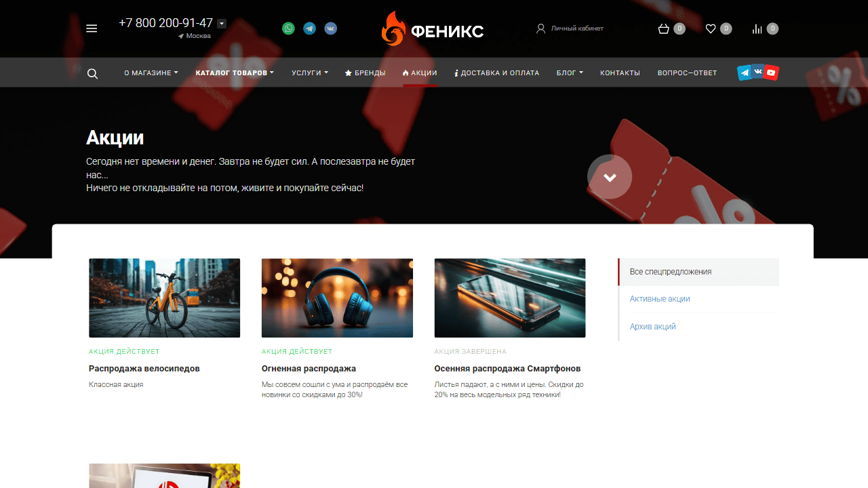Screen dimensions: 868x488
Task: Open the product comparison bars icon
Action: coord(757,28)
